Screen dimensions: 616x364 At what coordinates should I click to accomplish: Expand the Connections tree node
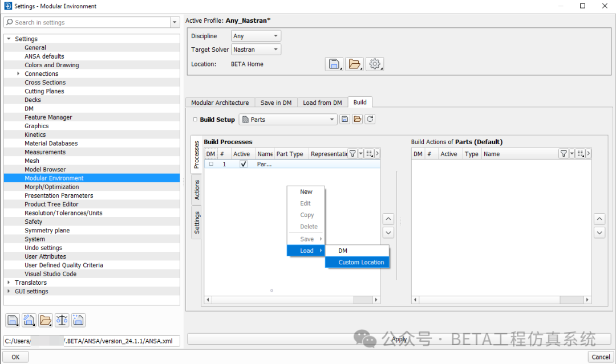[18, 73]
